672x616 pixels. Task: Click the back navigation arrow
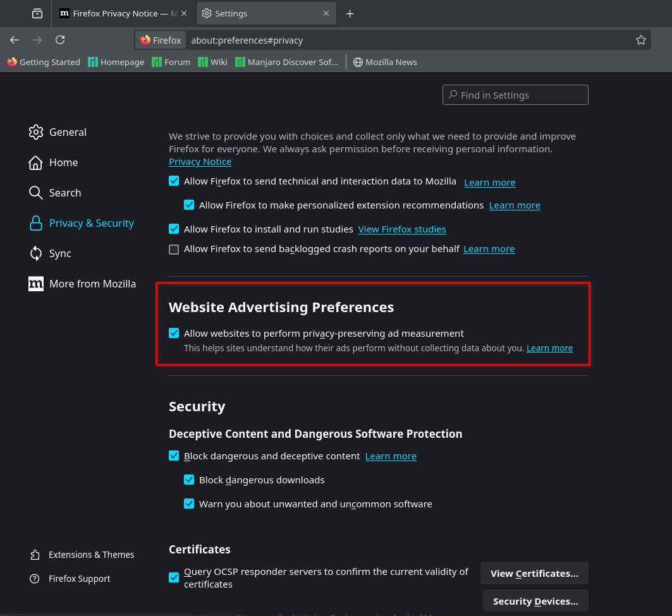click(15, 40)
